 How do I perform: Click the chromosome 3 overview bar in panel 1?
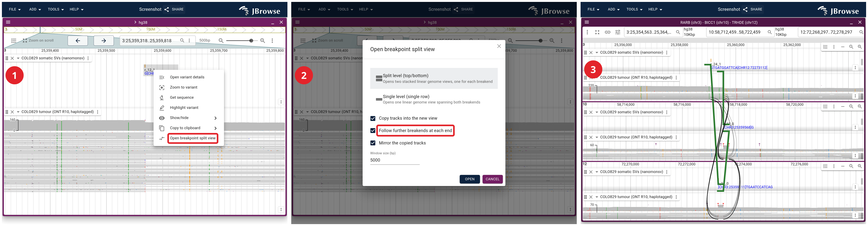point(145,30)
